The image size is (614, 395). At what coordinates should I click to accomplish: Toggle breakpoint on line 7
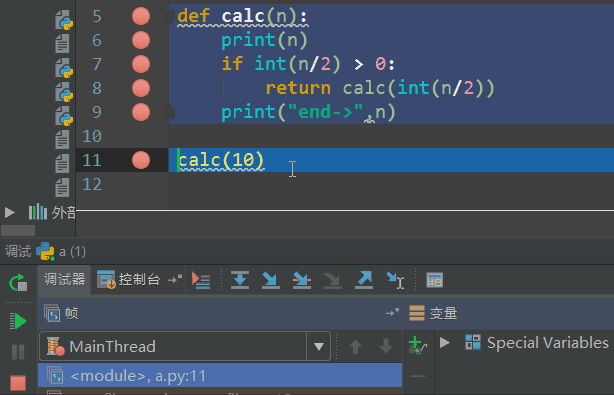click(x=141, y=64)
